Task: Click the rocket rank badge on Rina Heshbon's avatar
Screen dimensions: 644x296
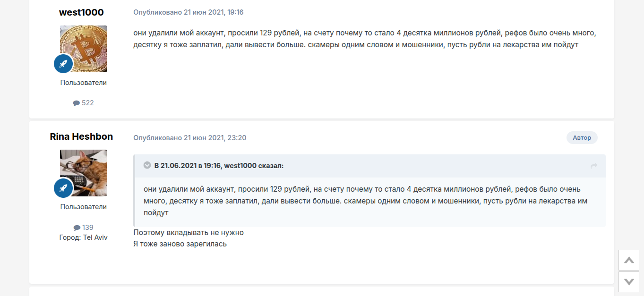Action: [x=63, y=188]
